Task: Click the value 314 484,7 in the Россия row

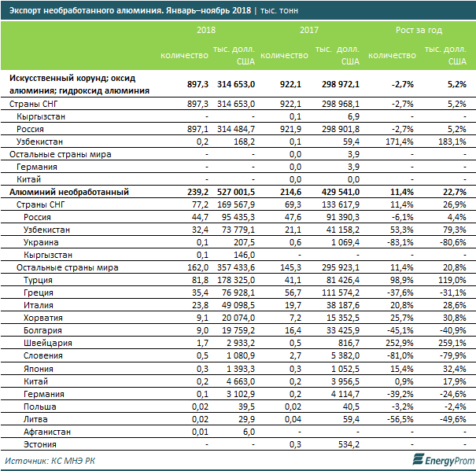Action: [x=236, y=129]
